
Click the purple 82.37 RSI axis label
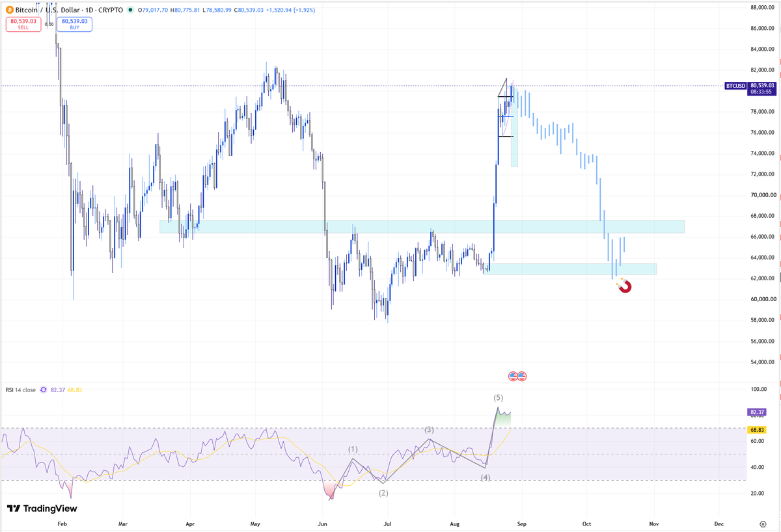coord(757,412)
